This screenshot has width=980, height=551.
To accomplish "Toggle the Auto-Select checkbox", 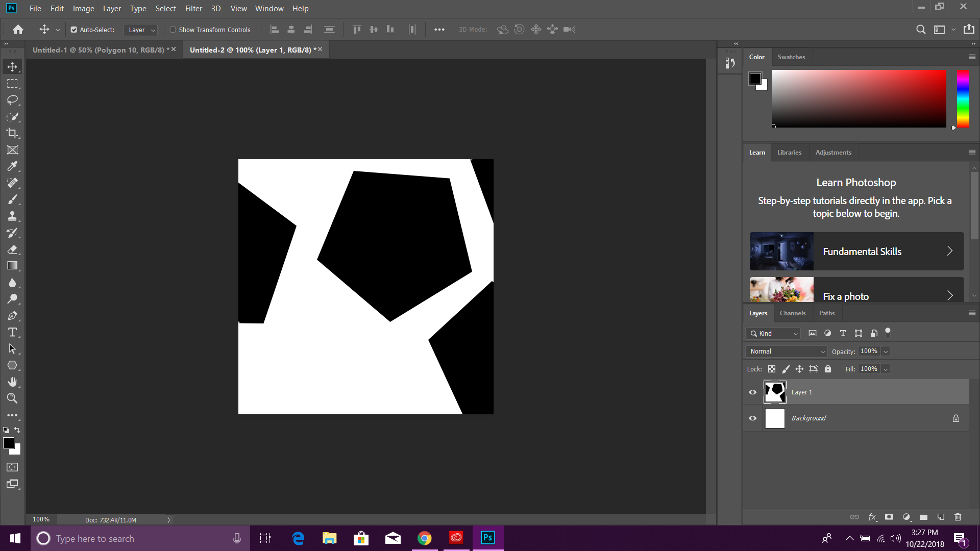I will [74, 30].
